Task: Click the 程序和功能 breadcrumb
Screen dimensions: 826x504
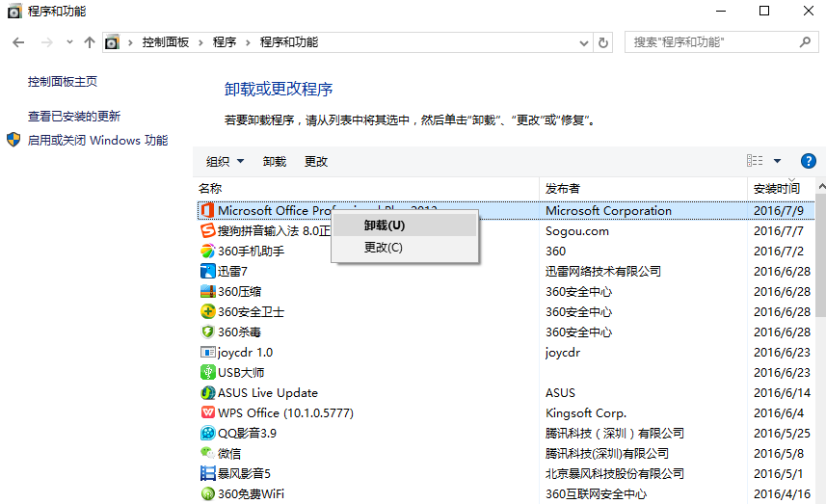Action: coord(289,42)
